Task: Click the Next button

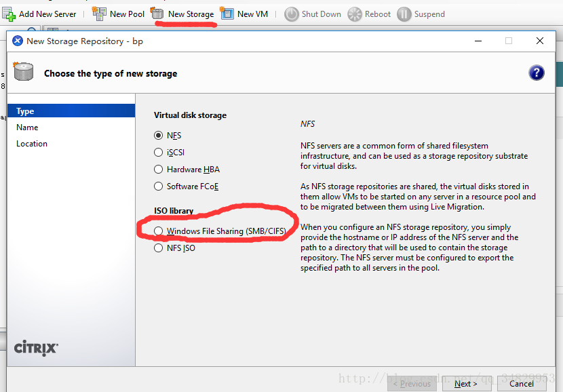Action: click(x=465, y=383)
